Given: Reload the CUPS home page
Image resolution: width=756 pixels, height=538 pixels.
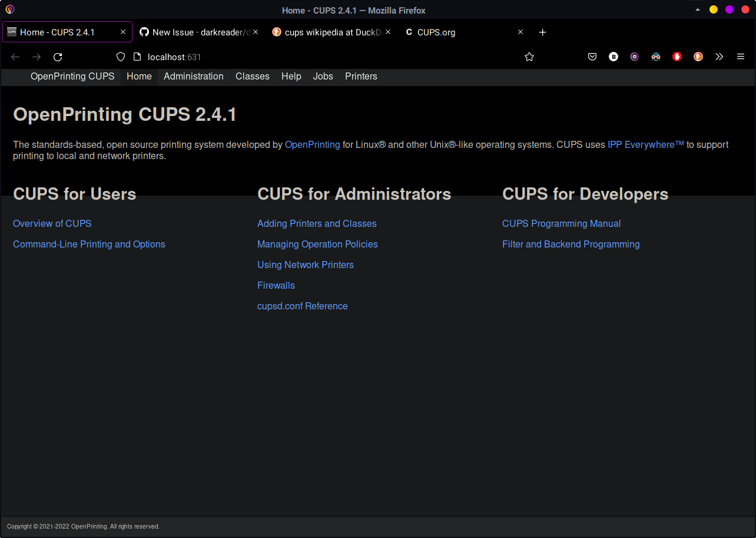Looking at the screenshot, I should click(58, 57).
